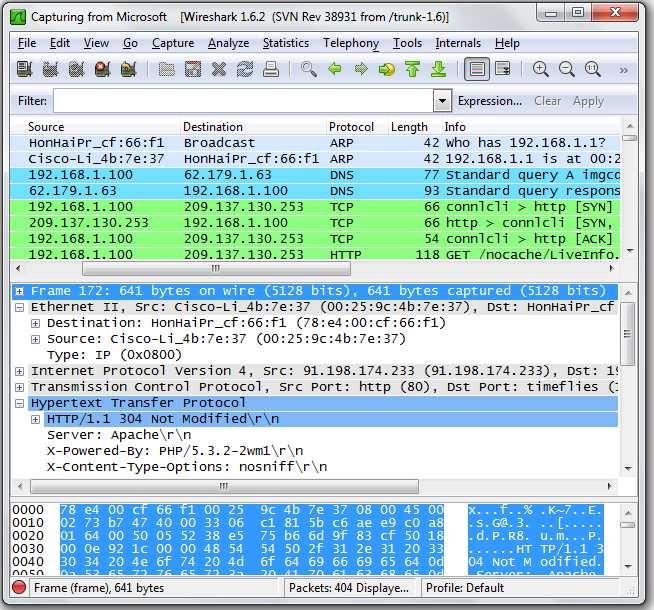Open the Capture menu
654x610 pixels.
click(x=173, y=43)
